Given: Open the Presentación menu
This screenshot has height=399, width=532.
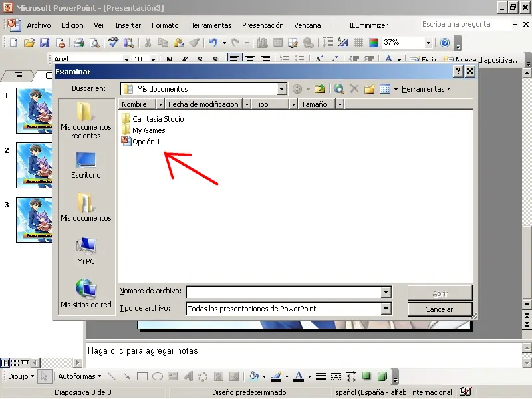Looking at the screenshot, I should point(263,25).
